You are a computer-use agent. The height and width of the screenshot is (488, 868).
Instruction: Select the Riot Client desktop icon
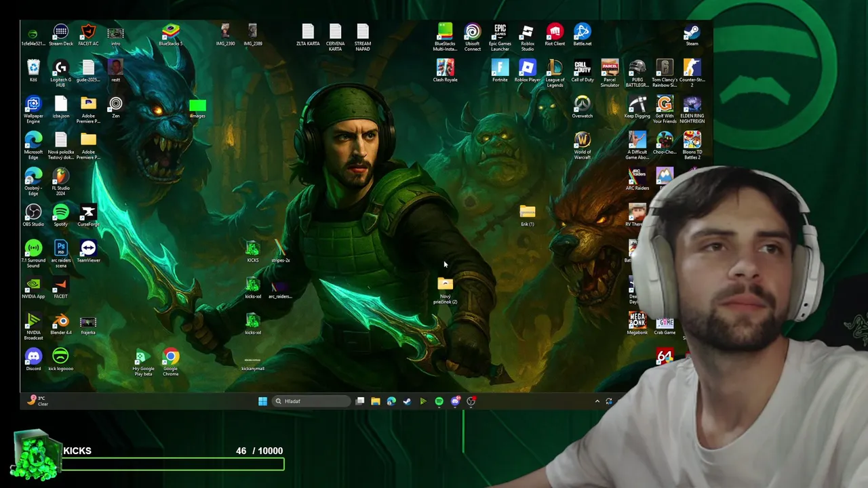pos(555,35)
